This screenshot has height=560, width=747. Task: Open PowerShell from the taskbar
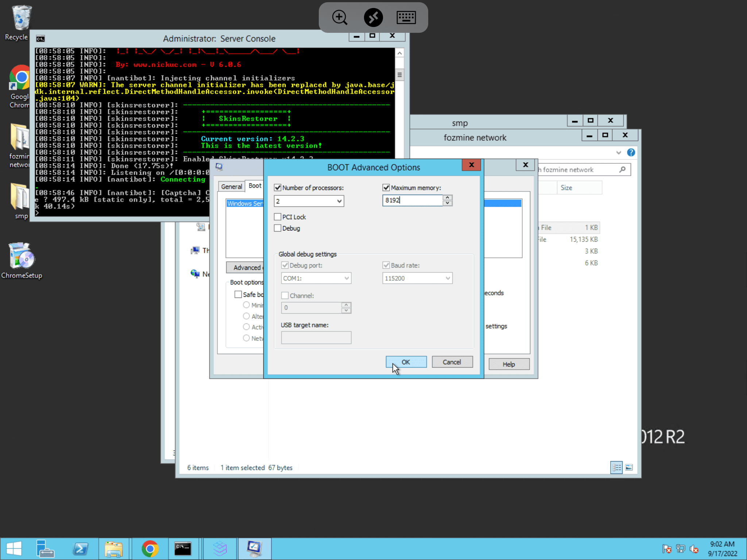click(81, 548)
